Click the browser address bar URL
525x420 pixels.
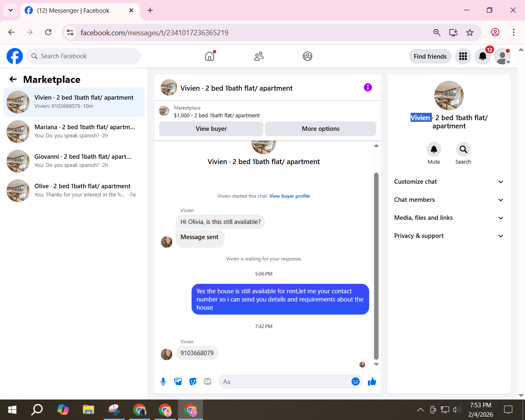(154, 32)
